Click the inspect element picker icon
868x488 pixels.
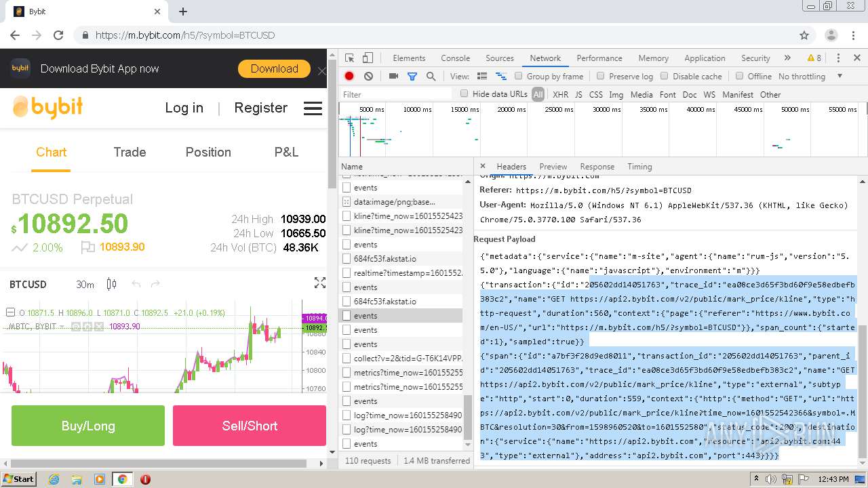[x=349, y=58]
